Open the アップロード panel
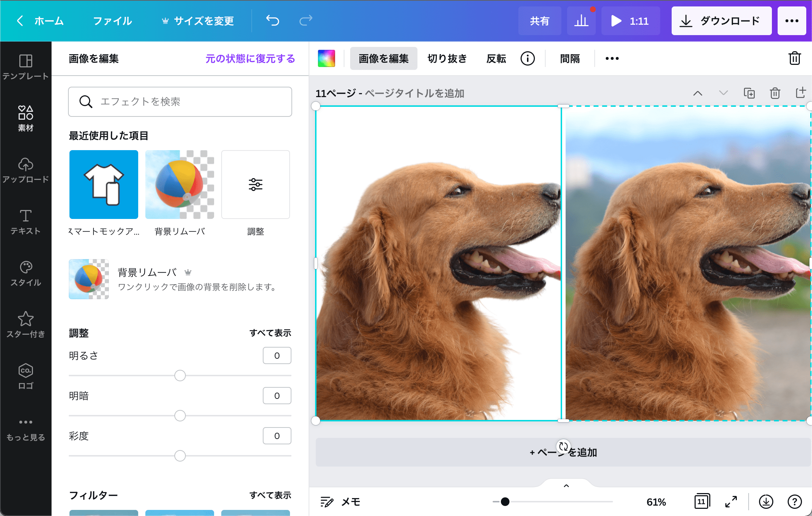 tap(25, 169)
